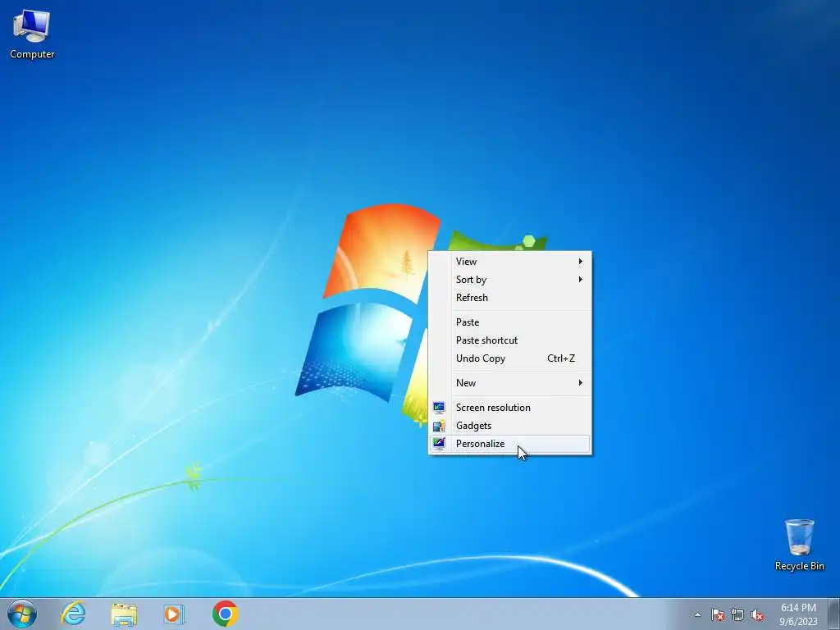The width and height of the screenshot is (840, 630).
Task: Choose Paste from the context menu
Action: 510,322
